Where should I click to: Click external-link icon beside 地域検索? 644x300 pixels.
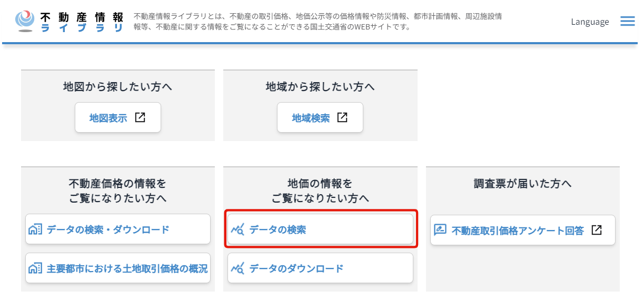(342, 117)
